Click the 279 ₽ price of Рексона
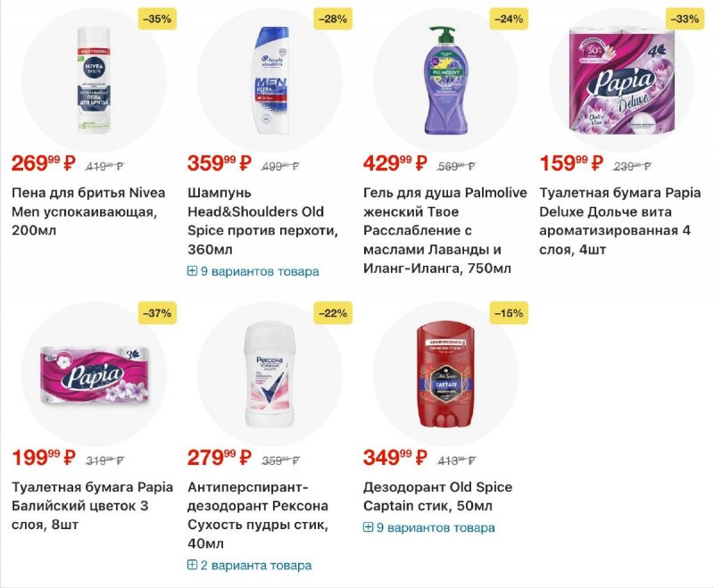Image resolution: width=714 pixels, height=588 pixels. [219, 459]
